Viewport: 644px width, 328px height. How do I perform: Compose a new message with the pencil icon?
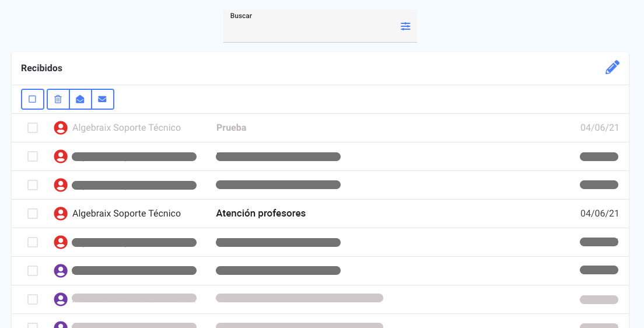(x=612, y=68)
